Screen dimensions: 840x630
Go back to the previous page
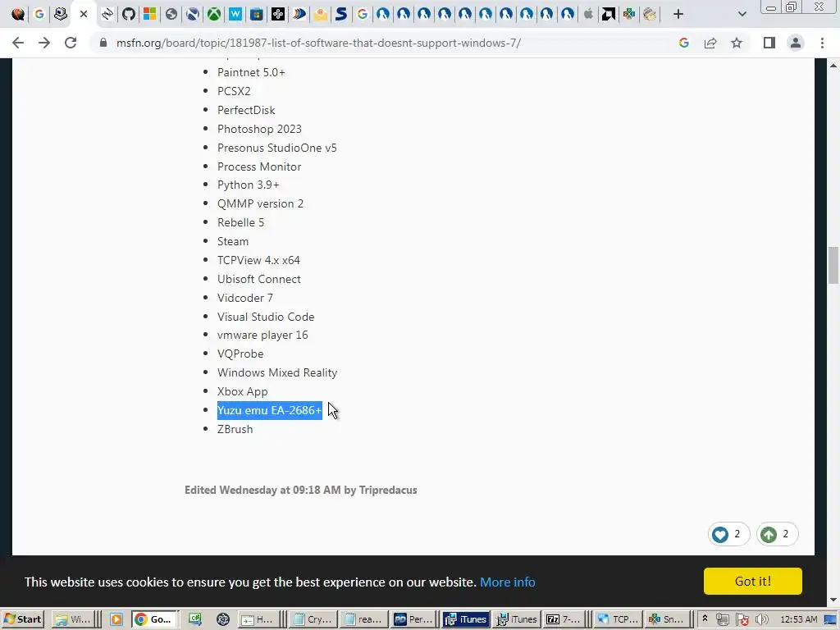[x=18, y=43]
